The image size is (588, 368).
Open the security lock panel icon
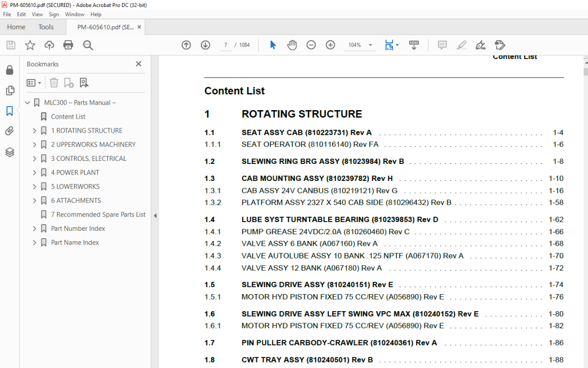(x=10, y=70)
